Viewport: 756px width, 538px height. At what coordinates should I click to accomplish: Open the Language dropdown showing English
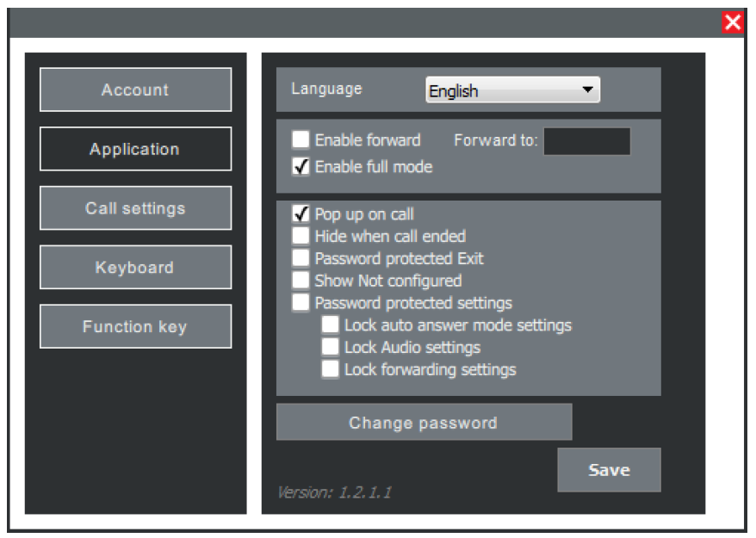(x=504, y=90)
